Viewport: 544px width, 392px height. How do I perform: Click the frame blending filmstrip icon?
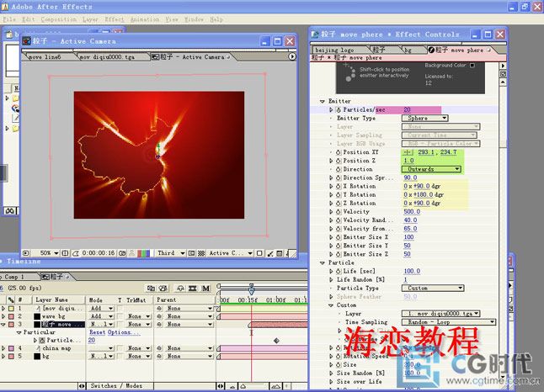[x=193, y=288]
